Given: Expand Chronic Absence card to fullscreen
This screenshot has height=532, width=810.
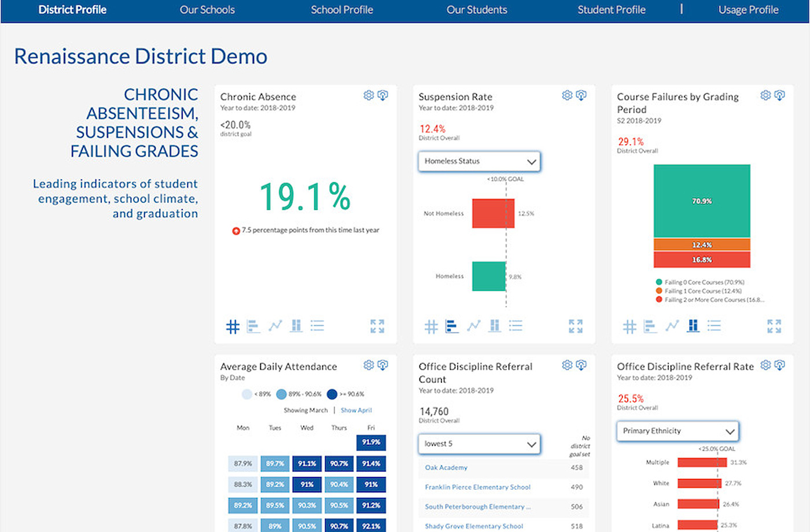Looking at the screenshot, I should [377, 326].
